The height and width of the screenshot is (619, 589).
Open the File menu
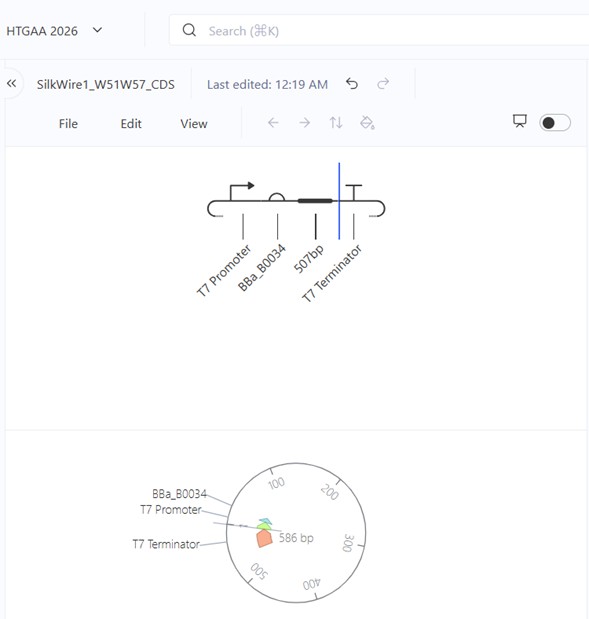(68, 124)
